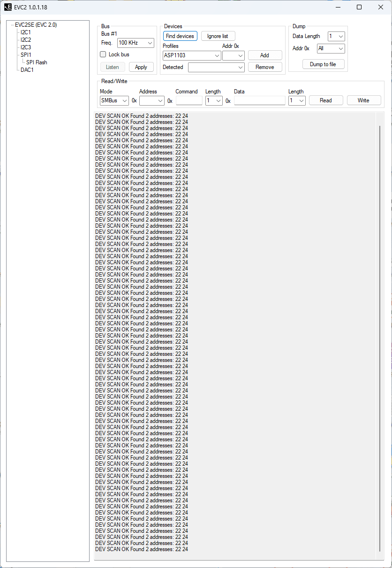Open the Data Length dropdown beside Read
Viewport: 392px width, 568px height.
[297, 100]
